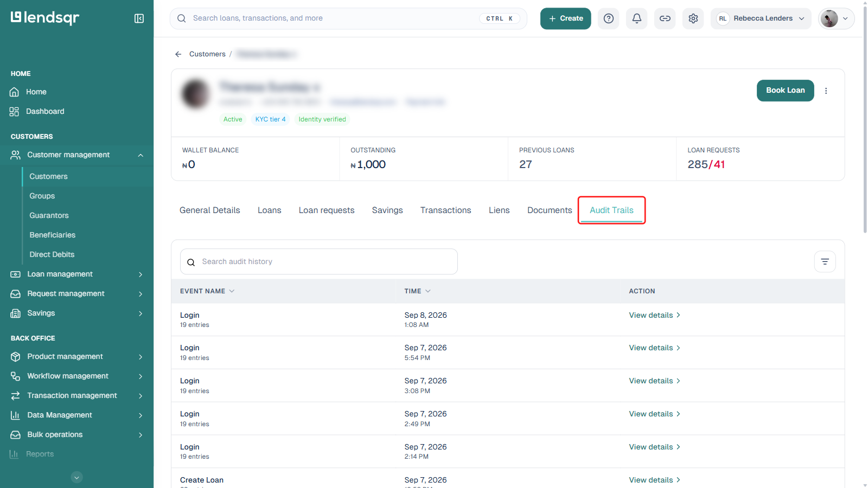Select Direct Debits submenu item
The width and height of the screenshot is (868, 488).
point(52,255)
